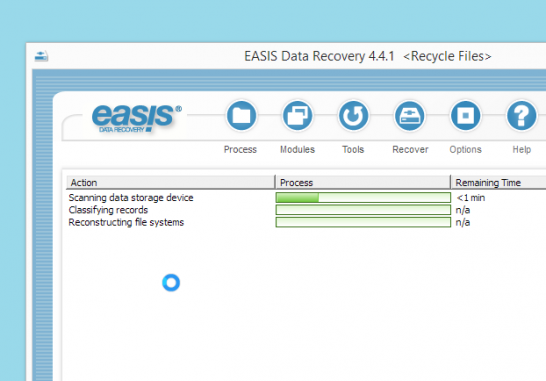Open the Options icon
Image resolution: width=546 pixels, height=381 pixels.
[x=466, y=116]
